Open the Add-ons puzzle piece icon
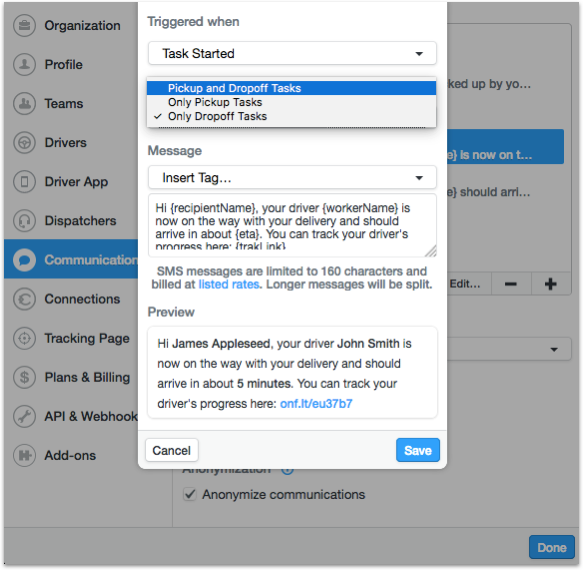 click(x=25, y=455)
